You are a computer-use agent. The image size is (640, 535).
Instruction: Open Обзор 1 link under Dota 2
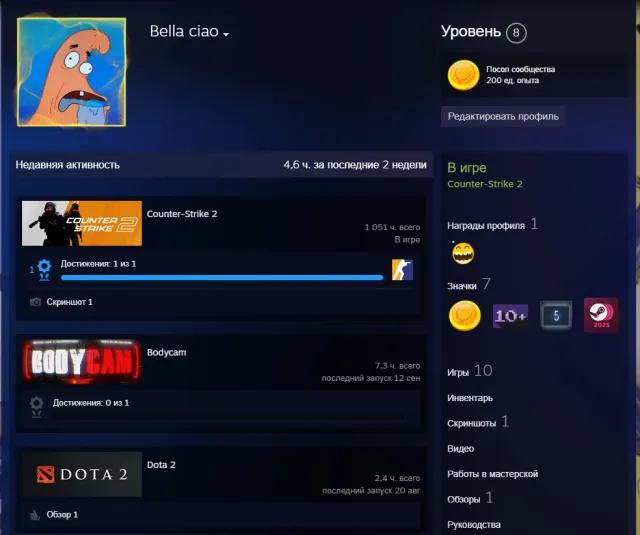point(62,515)
